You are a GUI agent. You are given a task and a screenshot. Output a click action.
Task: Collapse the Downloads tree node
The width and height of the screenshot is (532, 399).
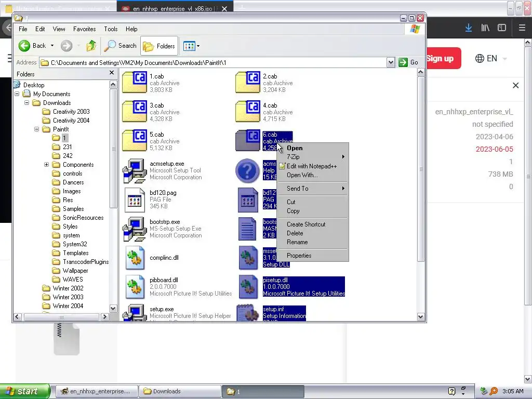27,103
